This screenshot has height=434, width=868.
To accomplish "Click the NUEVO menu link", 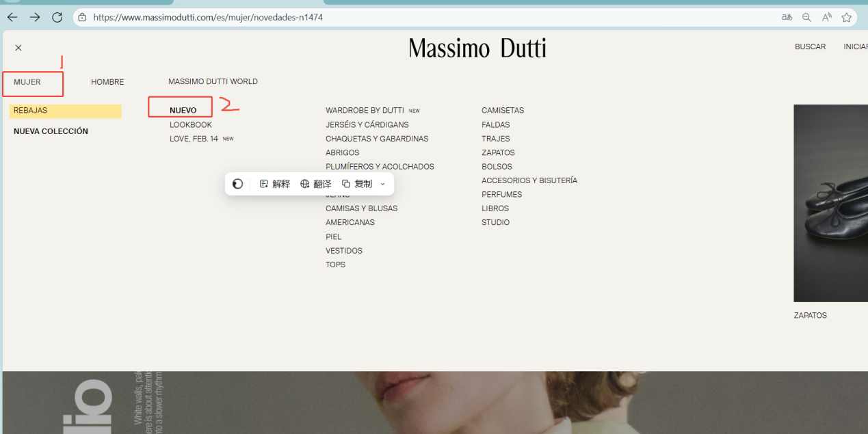I will point(183,111).
